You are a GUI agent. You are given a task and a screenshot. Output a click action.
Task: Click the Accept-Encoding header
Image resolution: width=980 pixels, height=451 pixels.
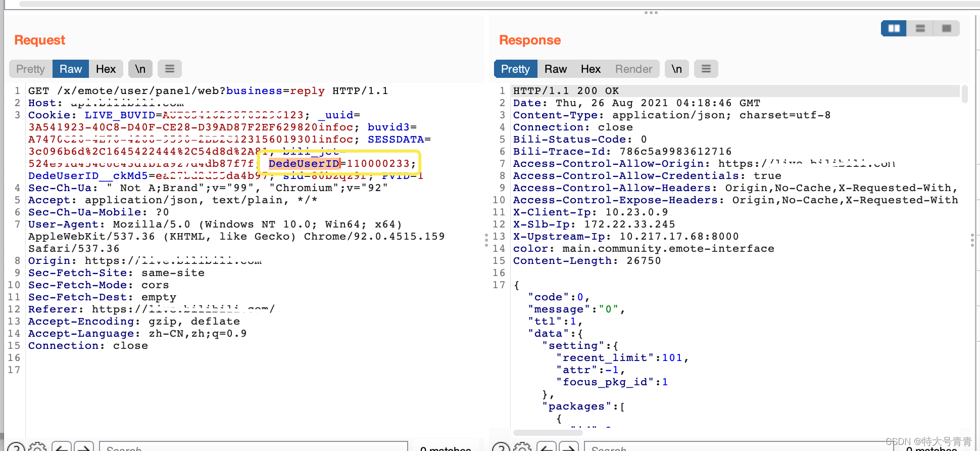click(134, 321)
